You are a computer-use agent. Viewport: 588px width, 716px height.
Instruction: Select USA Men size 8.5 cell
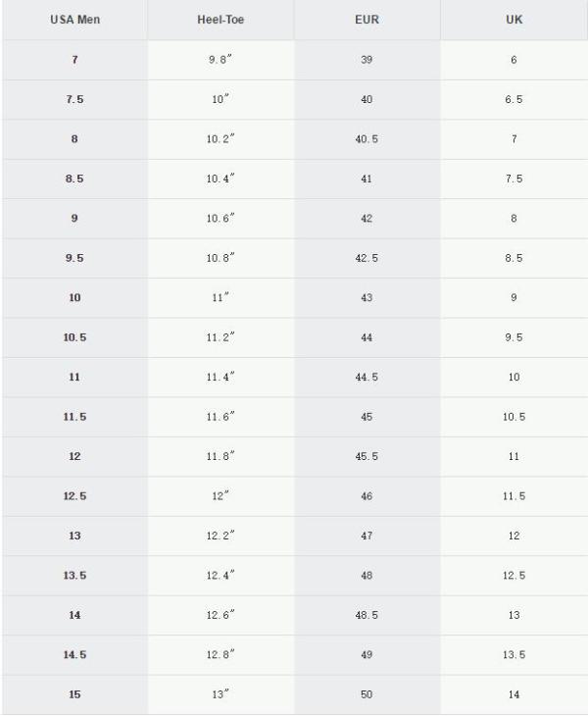click(x=74, y=179)
